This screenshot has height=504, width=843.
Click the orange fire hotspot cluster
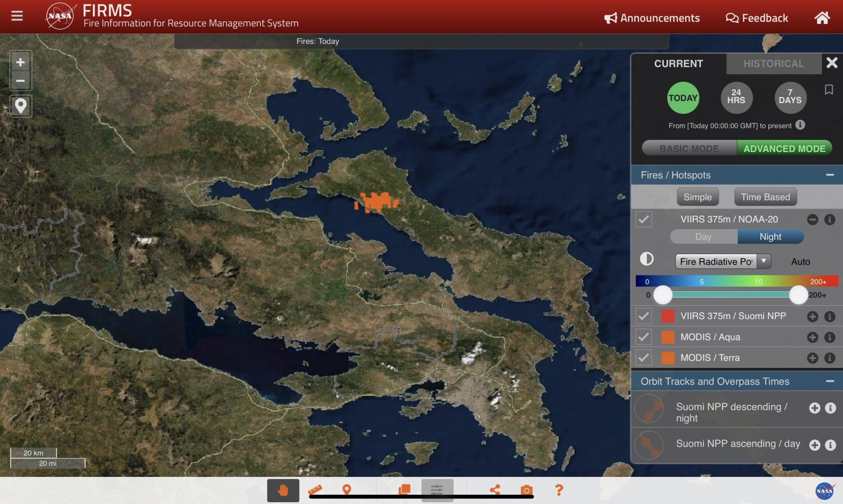click(377, 203)
